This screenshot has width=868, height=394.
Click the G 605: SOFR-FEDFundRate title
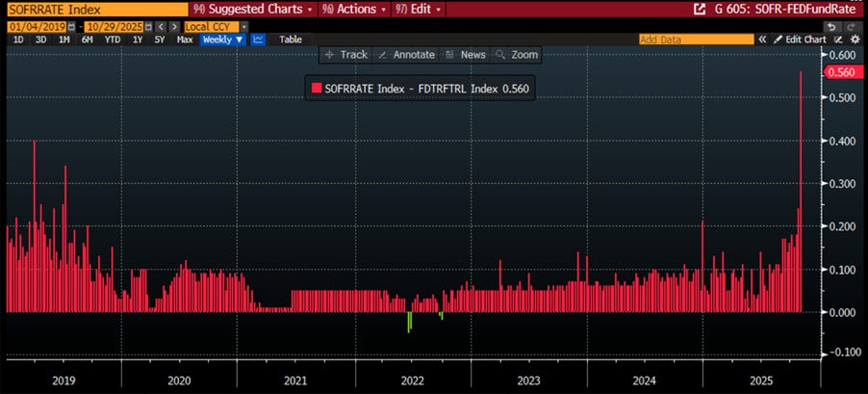[784, 9]
